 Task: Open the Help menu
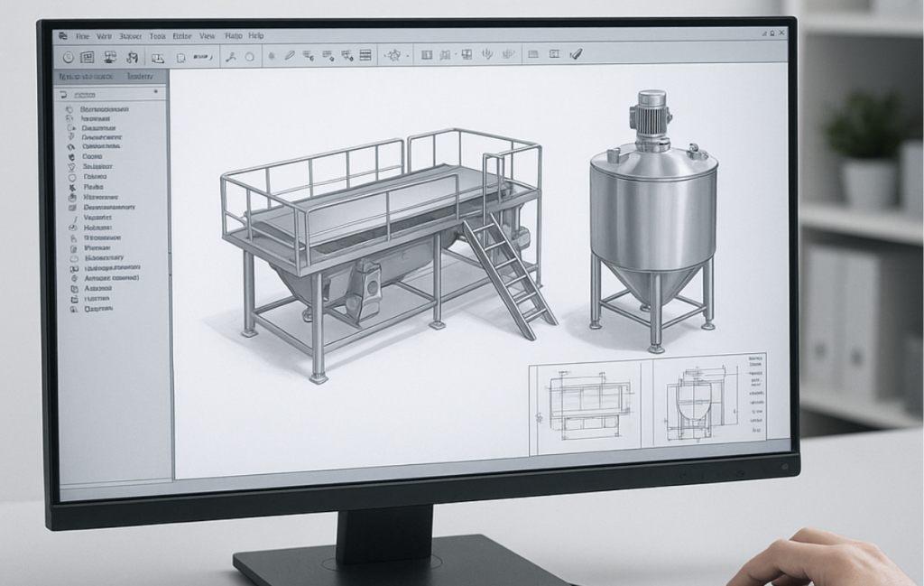(x=256, y=35)
